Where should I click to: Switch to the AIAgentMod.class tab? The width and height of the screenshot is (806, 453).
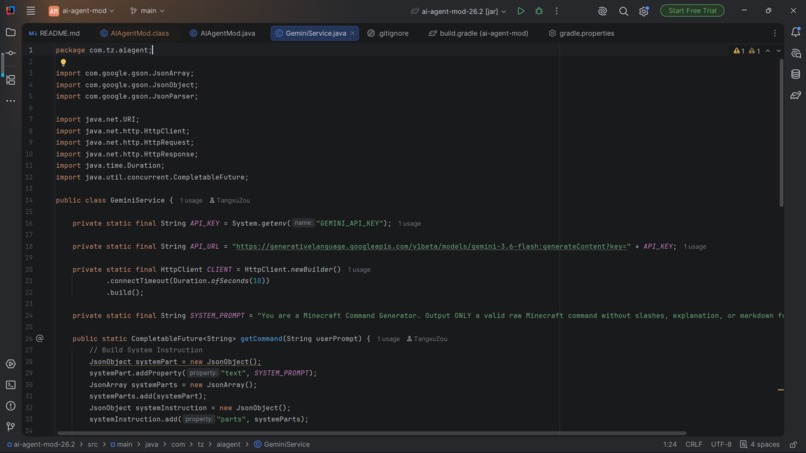(x=135, y=33)
